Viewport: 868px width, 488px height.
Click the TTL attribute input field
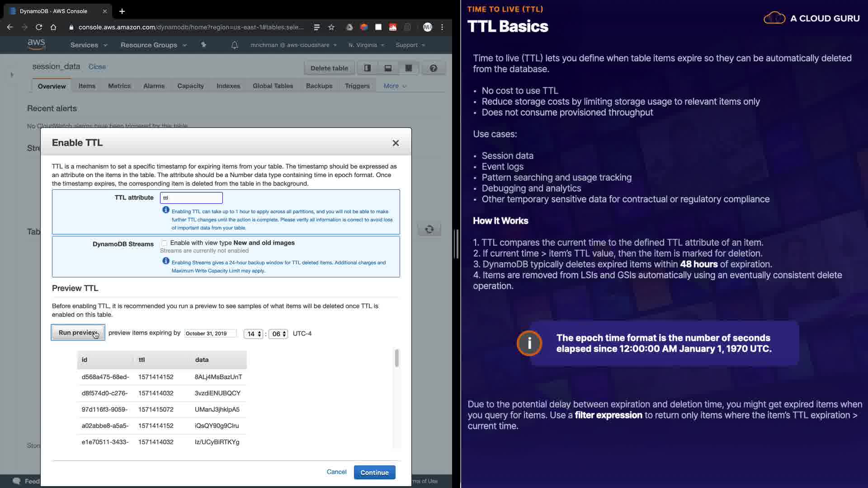(x=191, y=198)
